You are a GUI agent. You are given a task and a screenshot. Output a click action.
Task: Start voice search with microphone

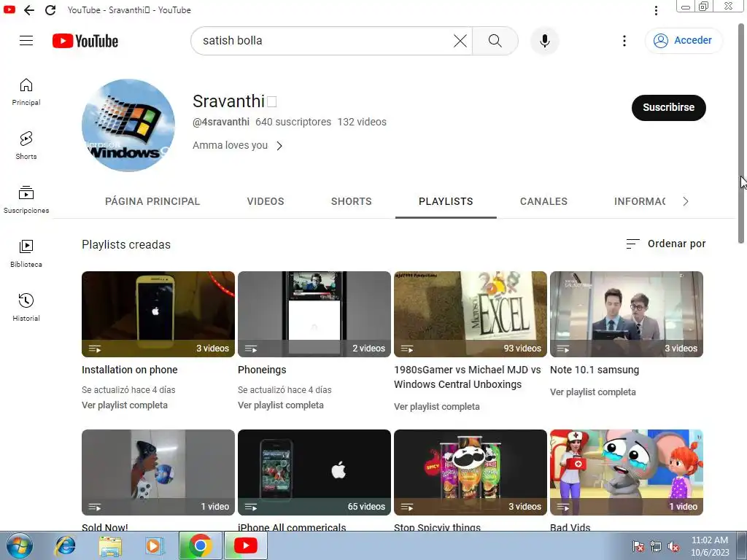click(544, 41)
